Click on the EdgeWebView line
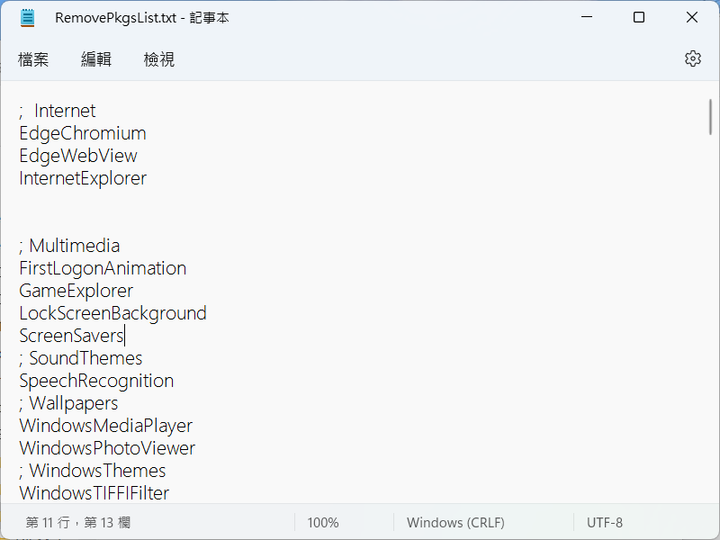The height and width of the screenshot is (540, 720). click(78, 156)
